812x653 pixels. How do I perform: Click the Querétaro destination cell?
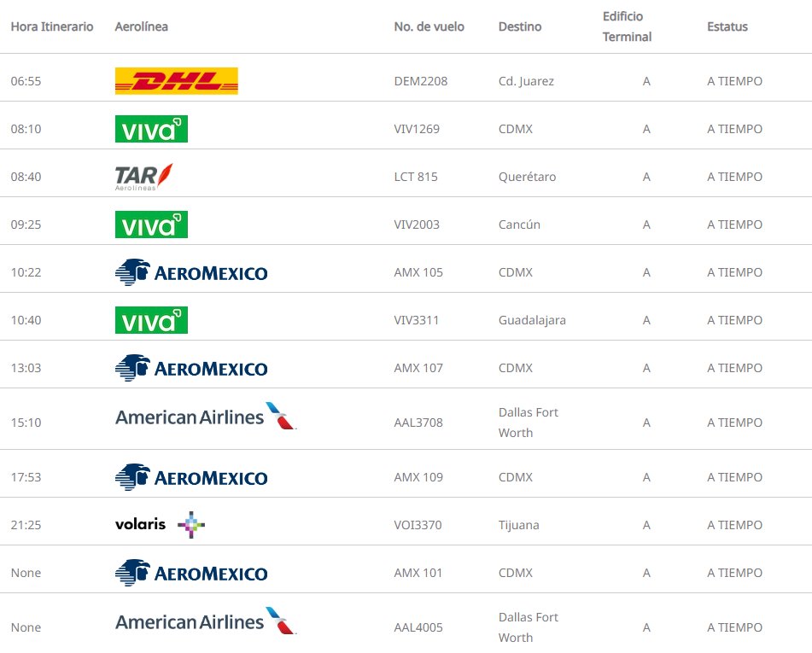[x=527, y=177]
